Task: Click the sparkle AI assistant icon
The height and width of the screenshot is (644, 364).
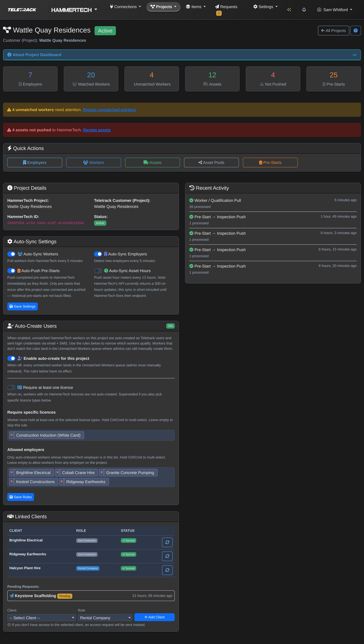Action: [289, 10]
